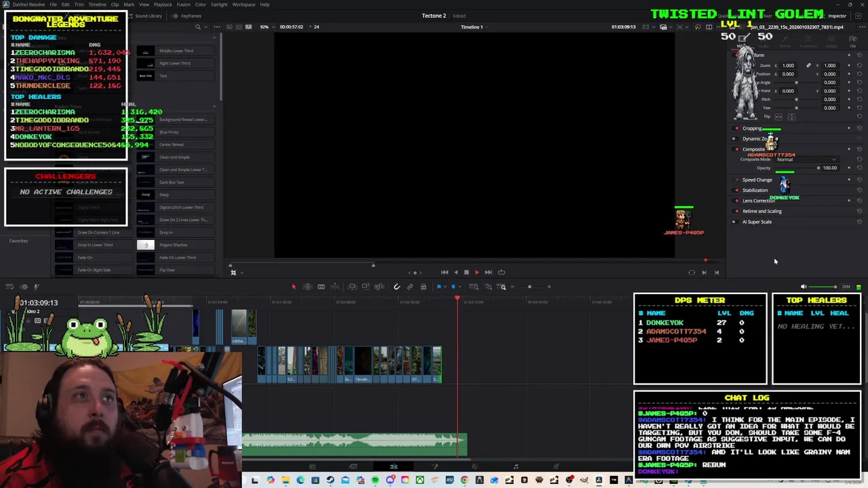Toggle Speed Change enable switch
This screenshot has height=488, width=868.
(736, 180)
